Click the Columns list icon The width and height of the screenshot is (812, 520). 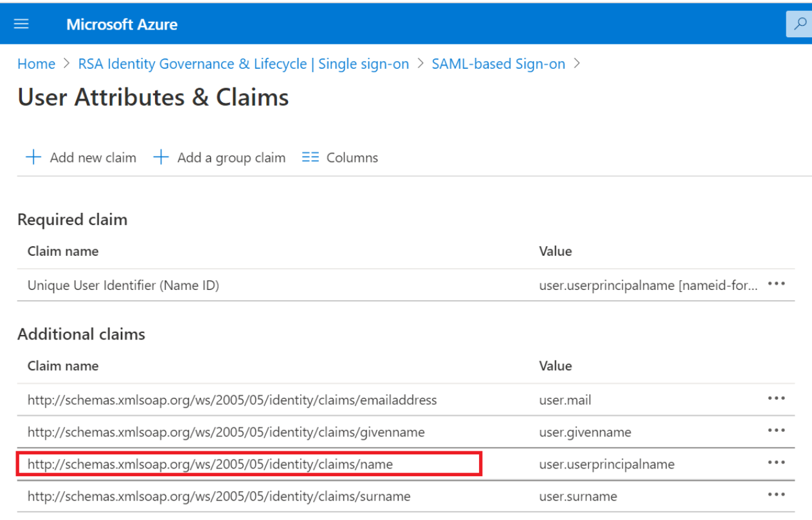coord(310,157)
